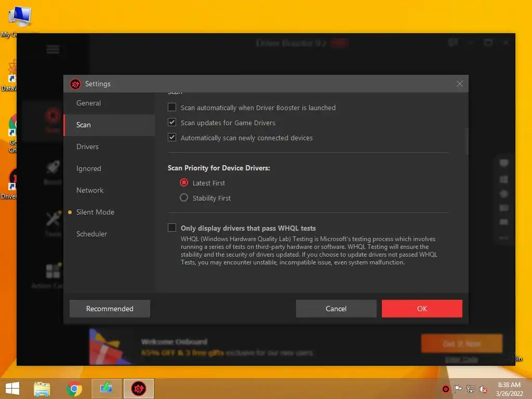This screenshot has width=532, height=399.
Task: Click the network tray icon
Action: click(471, 389)
